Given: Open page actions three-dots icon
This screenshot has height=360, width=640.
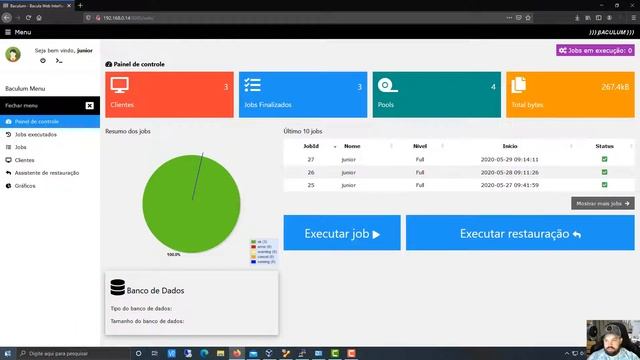Looking at the screenshot, I should pyautogui.click(x=509, y=18).
